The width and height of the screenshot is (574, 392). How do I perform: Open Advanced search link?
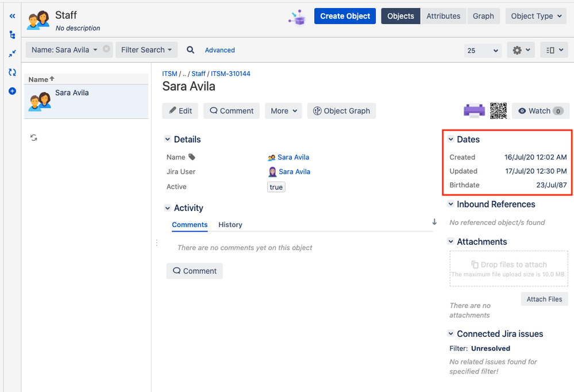(219, 50)
